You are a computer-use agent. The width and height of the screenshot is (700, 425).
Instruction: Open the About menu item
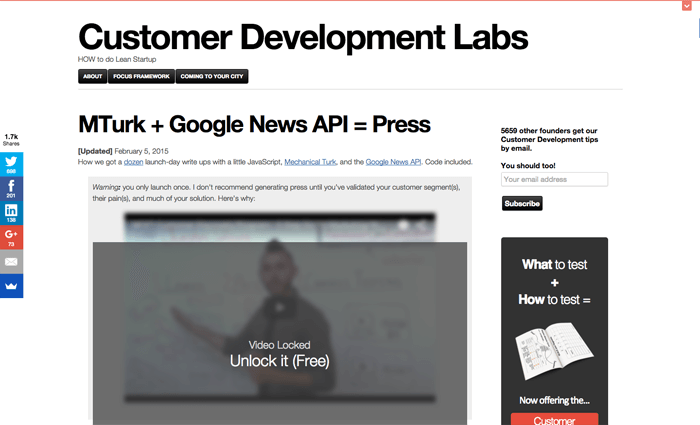[92, 76]
